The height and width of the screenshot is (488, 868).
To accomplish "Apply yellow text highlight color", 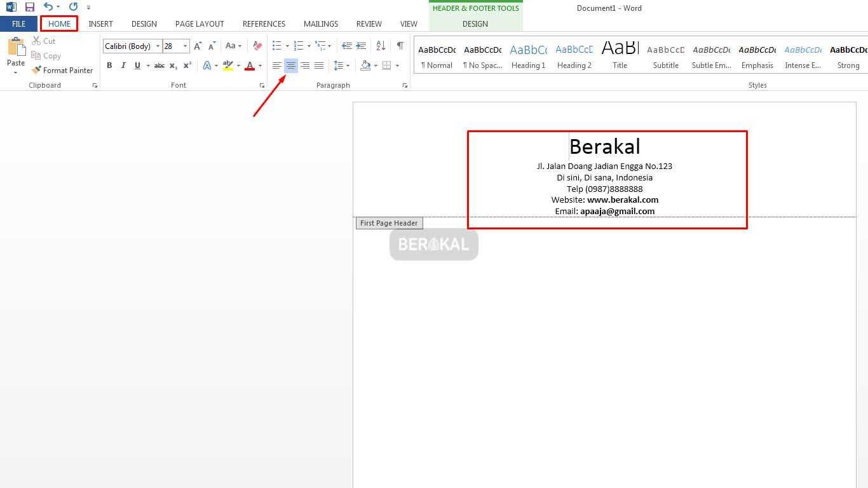I will point(228,65).
